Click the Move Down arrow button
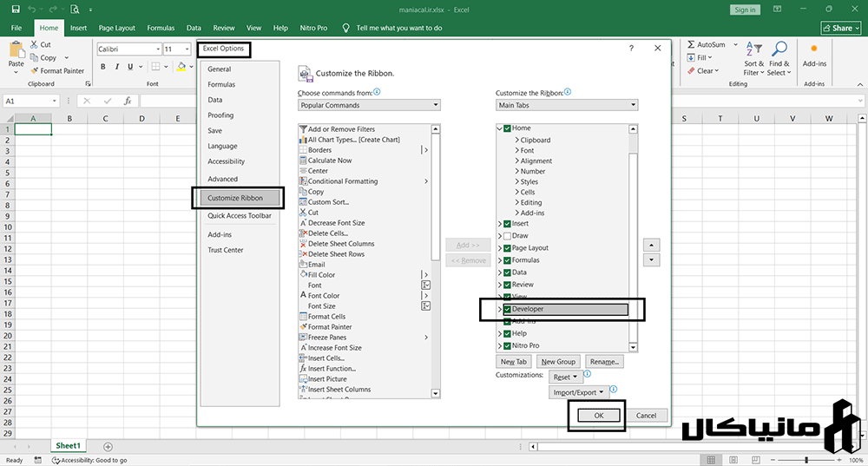868x466 pixels. click(652, 259)
